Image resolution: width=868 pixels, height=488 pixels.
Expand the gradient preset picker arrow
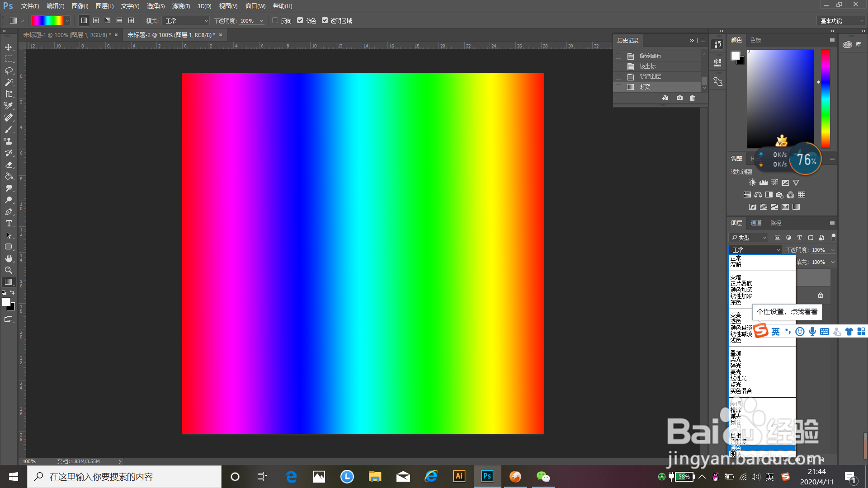(x=67, y=21)
